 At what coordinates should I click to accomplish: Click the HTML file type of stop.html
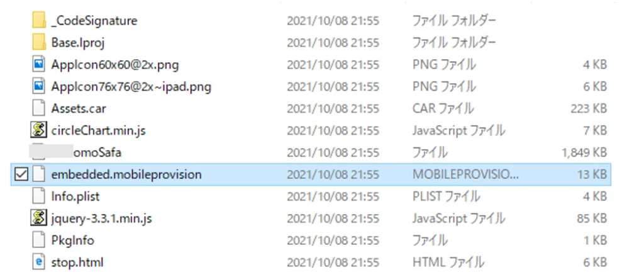[x=448, y=262]
